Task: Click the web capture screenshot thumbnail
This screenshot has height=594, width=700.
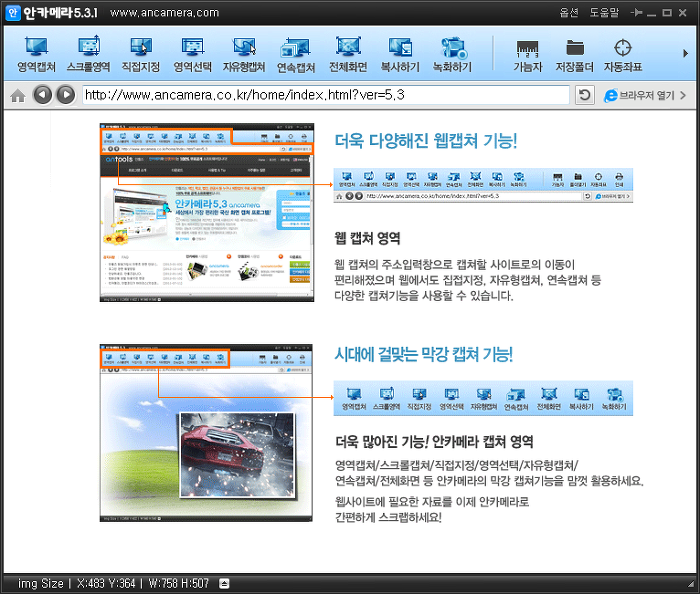Action: [x=207, y=212]
